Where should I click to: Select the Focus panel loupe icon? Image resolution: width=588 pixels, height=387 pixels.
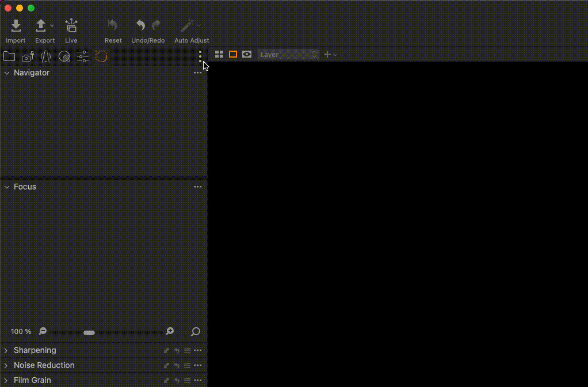pyautogui.click(x=196, y=332)
